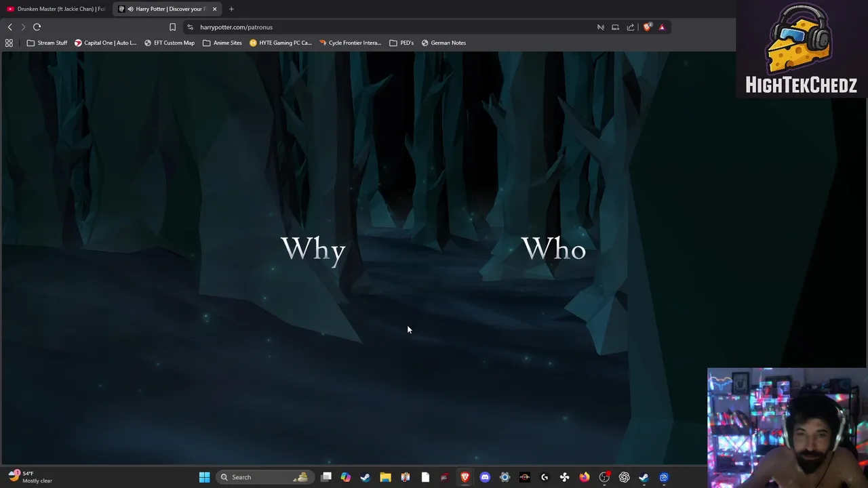Open Brave Shields lion icon
Image resolution: width=868 pixels, height=488 pixels.
click(x=647, y=27)
